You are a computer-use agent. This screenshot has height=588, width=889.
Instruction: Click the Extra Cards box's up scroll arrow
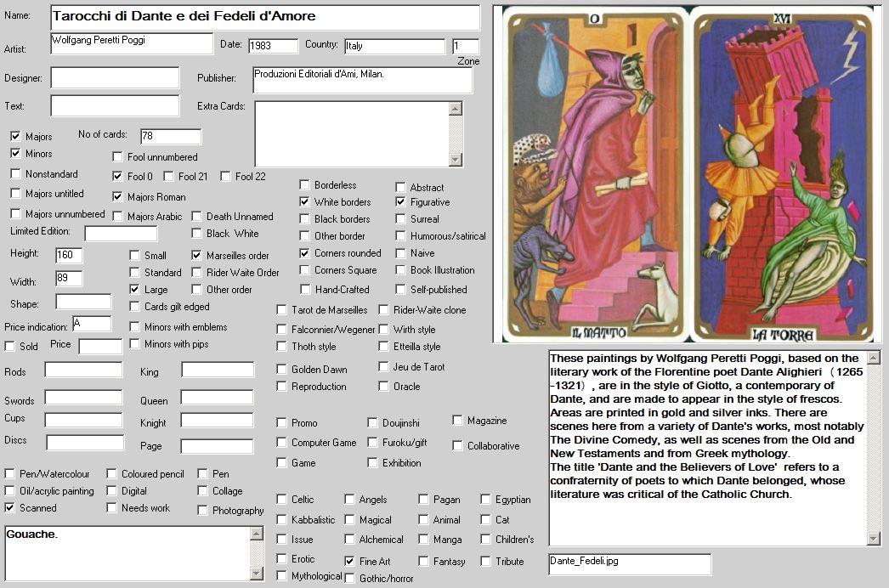pyautogui.click(x=456, y=108)
